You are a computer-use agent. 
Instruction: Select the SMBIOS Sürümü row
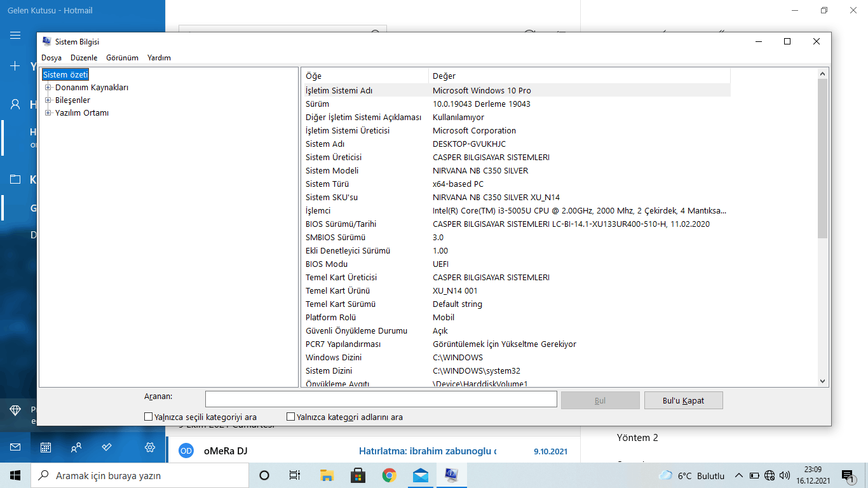(516, 238)
